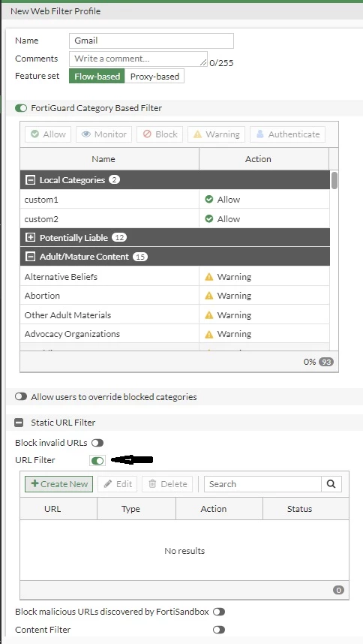This screenshot has height=644, width=363.
Task: Click the search magnifier icon in URL filter
Action: tap(331, 484)
